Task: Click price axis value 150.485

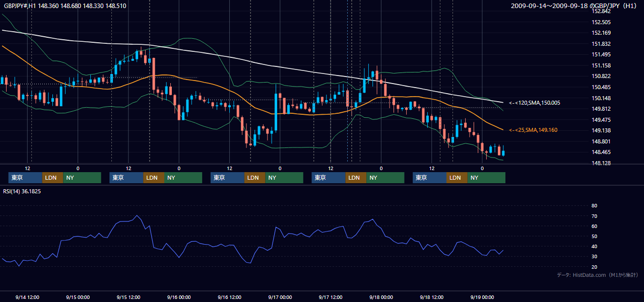Action: (x=601, y=87)
